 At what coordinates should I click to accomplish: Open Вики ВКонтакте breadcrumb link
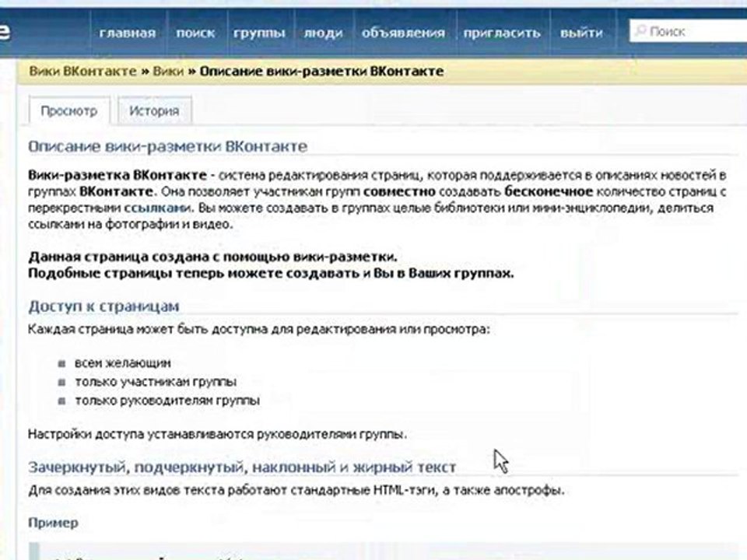[x=83, y=72]
